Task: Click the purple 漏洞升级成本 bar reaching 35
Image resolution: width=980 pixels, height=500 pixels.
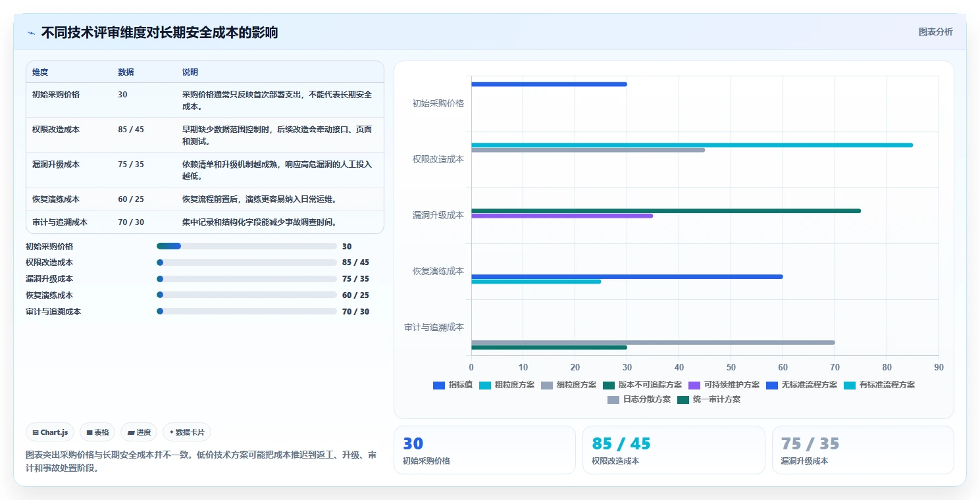Action: click(562, 216)
